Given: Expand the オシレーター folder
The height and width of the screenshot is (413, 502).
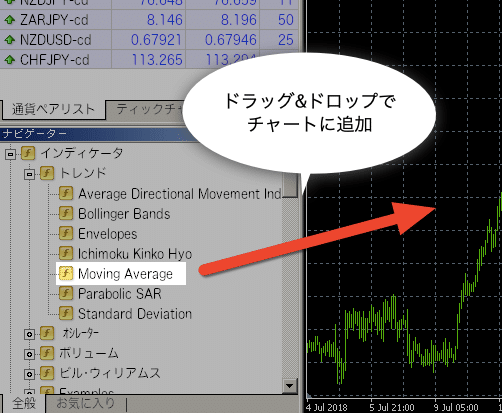Looking at the screenshot, I should tap(30, 334).
